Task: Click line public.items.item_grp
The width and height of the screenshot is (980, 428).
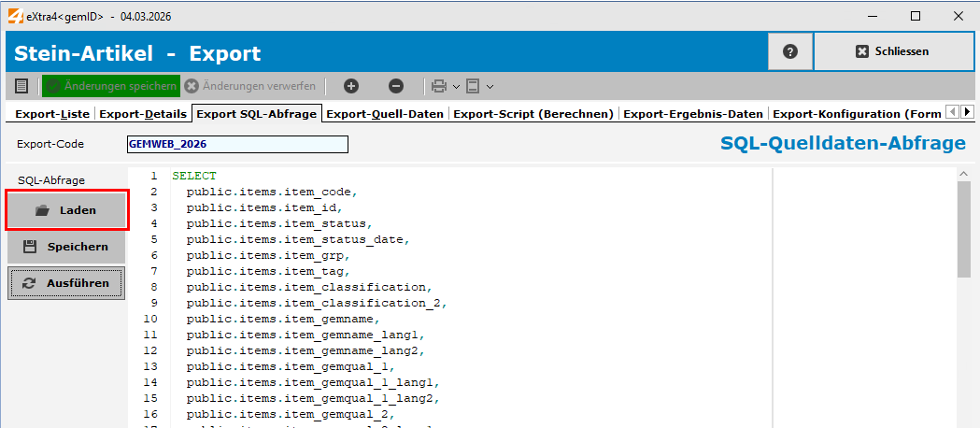Action: coord(267,255)
